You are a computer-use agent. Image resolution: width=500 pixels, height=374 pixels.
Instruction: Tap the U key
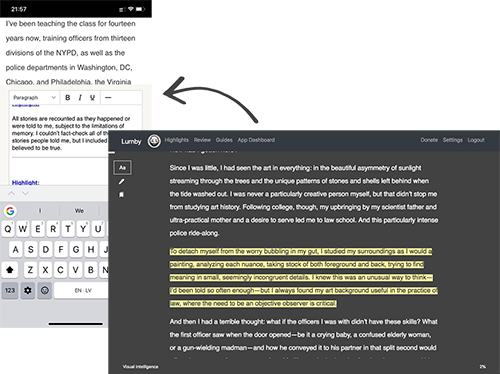98,229
